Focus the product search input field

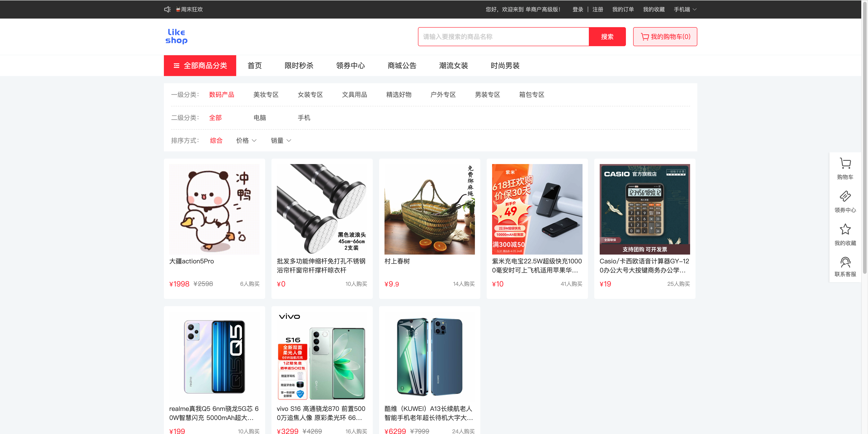[503, 37]
